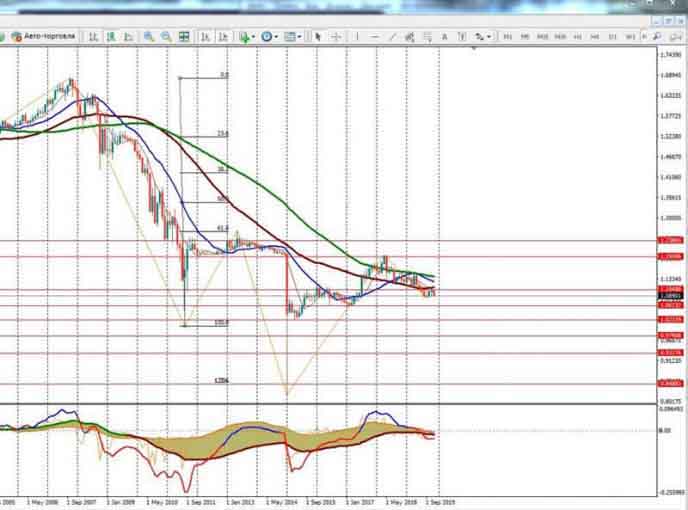Switch chart to candlesticks mode
This screenshot has height=510, width=688.
tap(111, 37)
